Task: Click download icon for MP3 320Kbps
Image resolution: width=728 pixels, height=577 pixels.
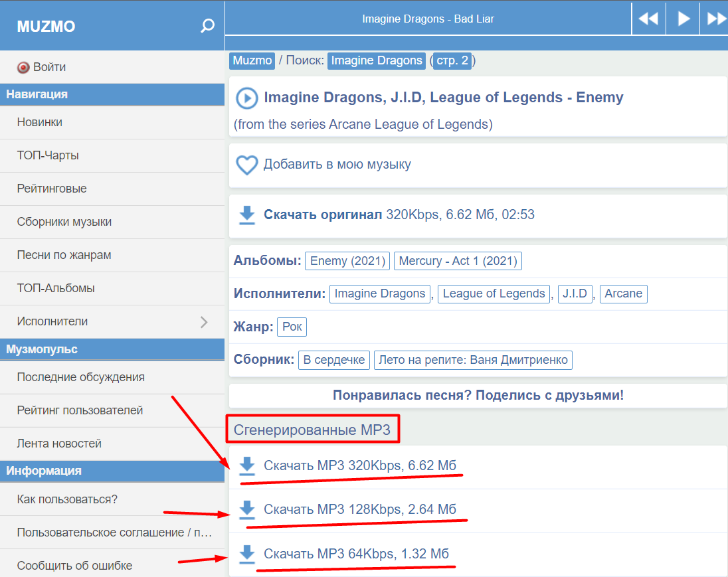Action: pos(247,466)
